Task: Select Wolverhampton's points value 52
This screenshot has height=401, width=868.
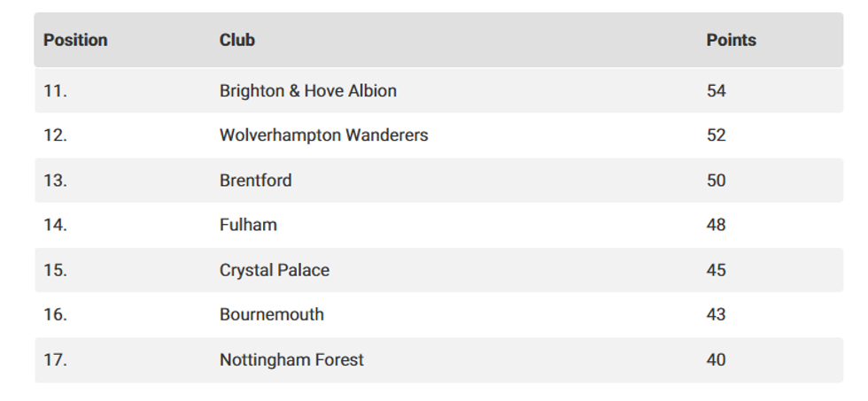Action: pyautogui.click(x=716, y=135)
